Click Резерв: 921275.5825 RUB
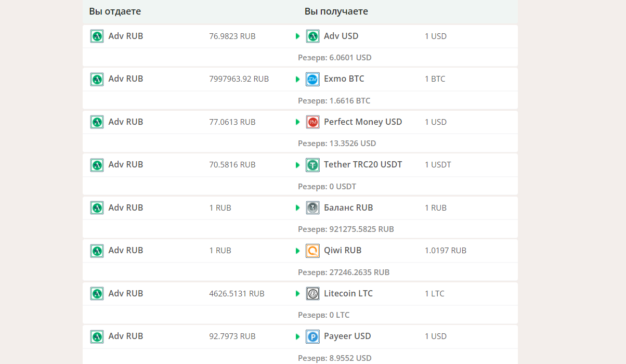The width and height of the screenshot is (626, 364). 346,229
